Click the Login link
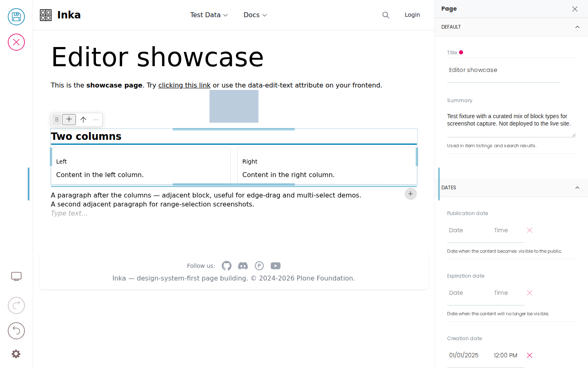 [x=412, y=15]
